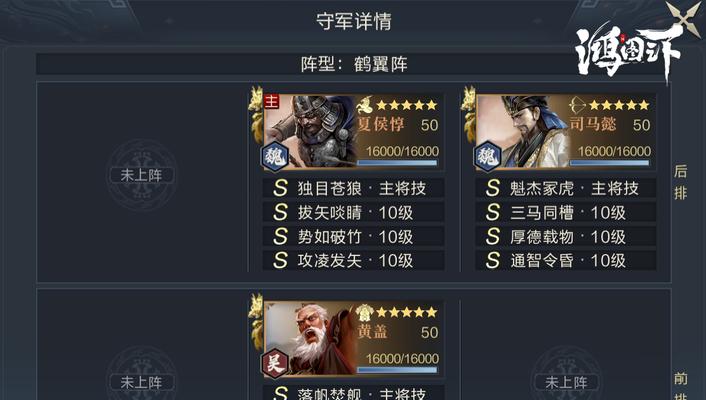The height and width of the screenshot is (400, 706).
Task: Select skill 独目苍狼 主将技
Action: 353,188
